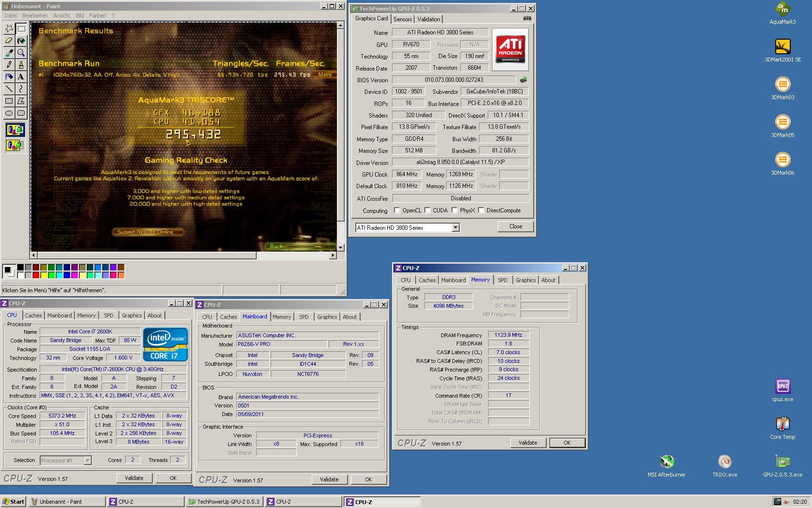Viewport: 812px width, 508px height.
Task: Toggle the OpenCL checkbox in GPU-Z
Action: click(x=397, y=210)
